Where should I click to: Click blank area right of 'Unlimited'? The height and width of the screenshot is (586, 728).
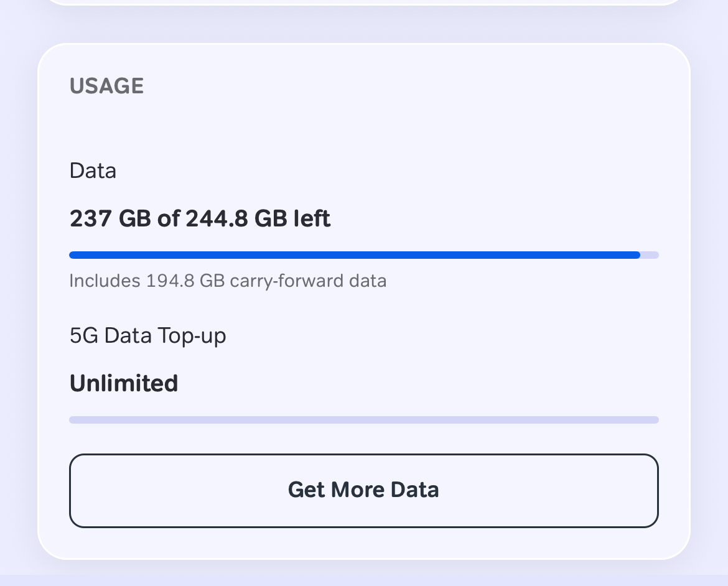(418, 384)
